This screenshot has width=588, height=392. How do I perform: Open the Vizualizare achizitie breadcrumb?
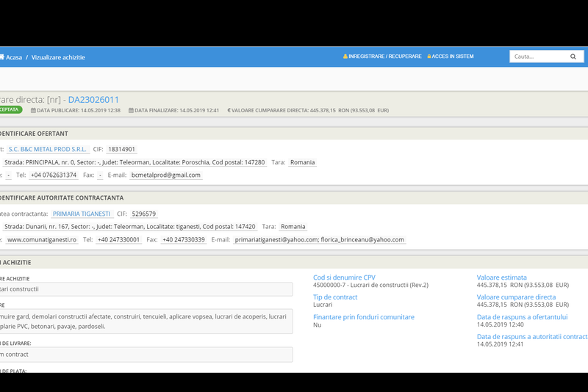[x=58, y=57]
